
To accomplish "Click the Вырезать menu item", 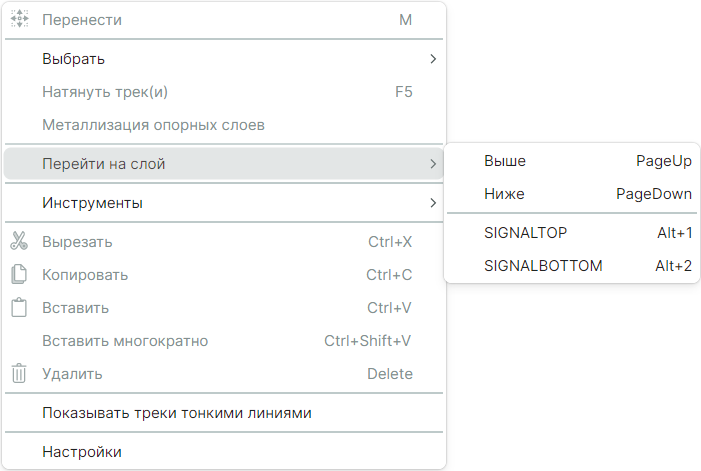I will tap(77, 241).
